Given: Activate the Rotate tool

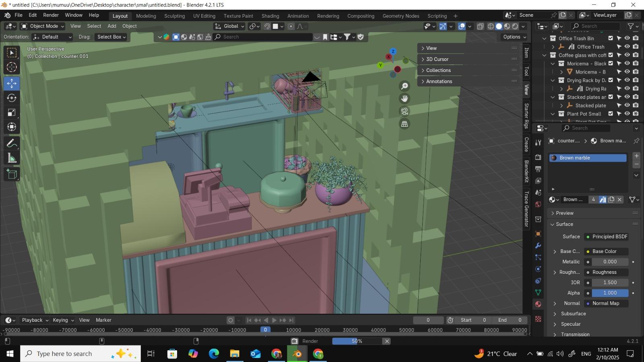Looking at the screenshot, I should click(12, 98).
